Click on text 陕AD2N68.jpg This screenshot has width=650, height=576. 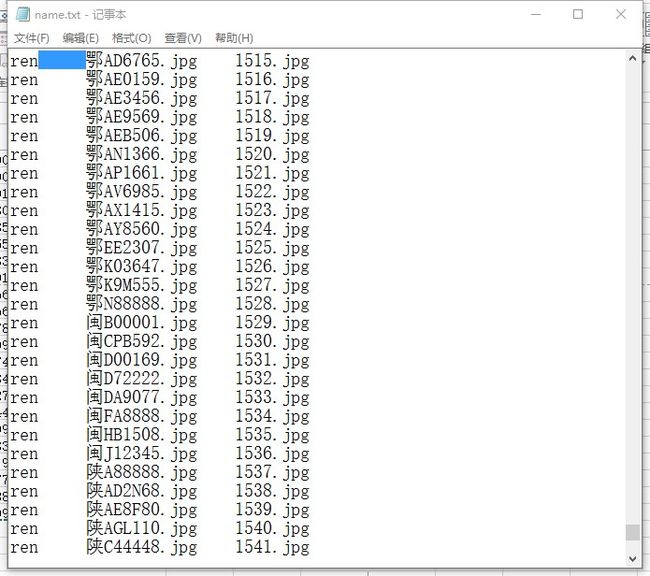142,491
